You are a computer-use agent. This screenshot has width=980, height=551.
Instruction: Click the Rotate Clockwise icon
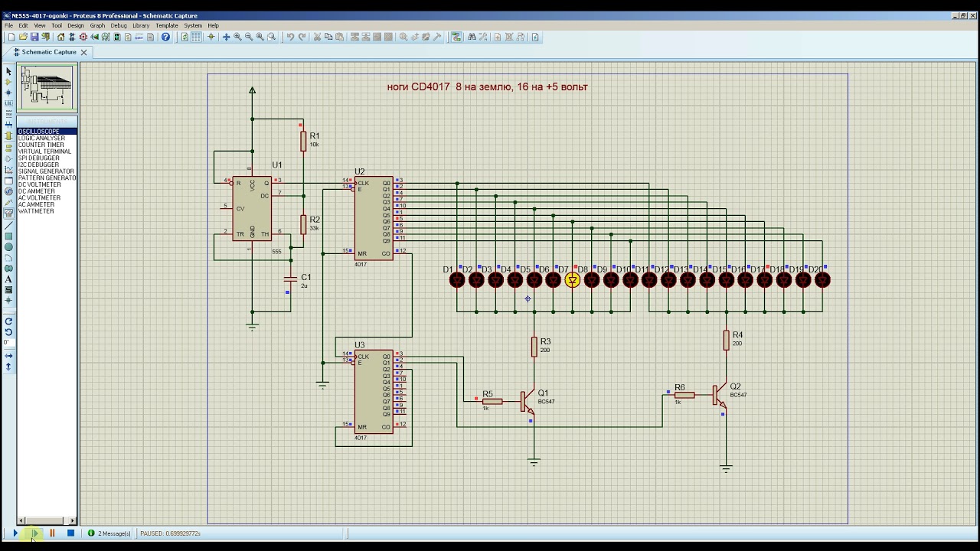point(8,321)
